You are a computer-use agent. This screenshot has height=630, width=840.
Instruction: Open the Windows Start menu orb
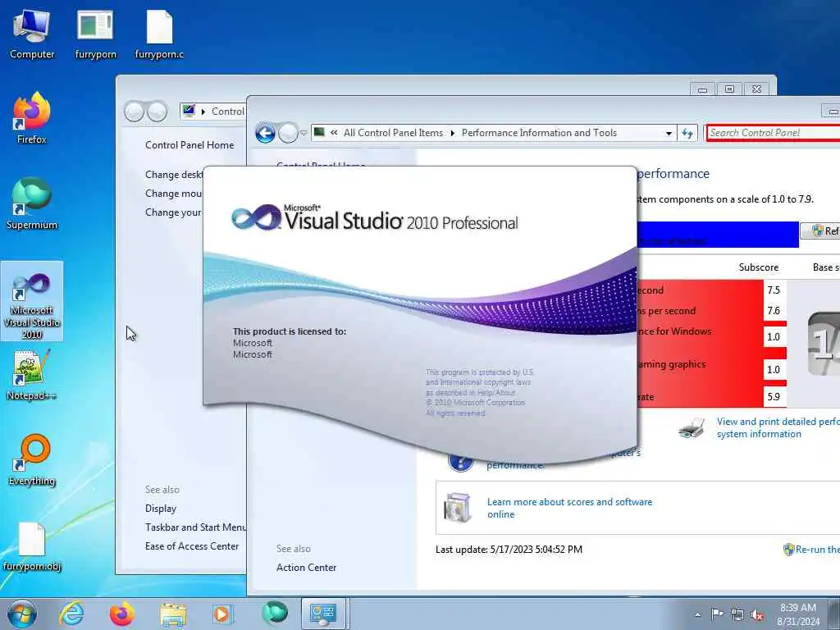[22, 614]
